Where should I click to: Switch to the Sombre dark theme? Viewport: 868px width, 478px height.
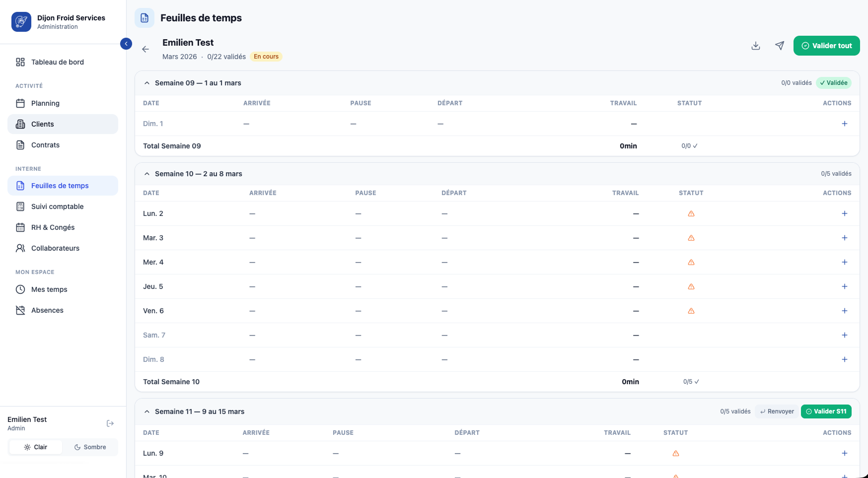(x=90, y=447)
